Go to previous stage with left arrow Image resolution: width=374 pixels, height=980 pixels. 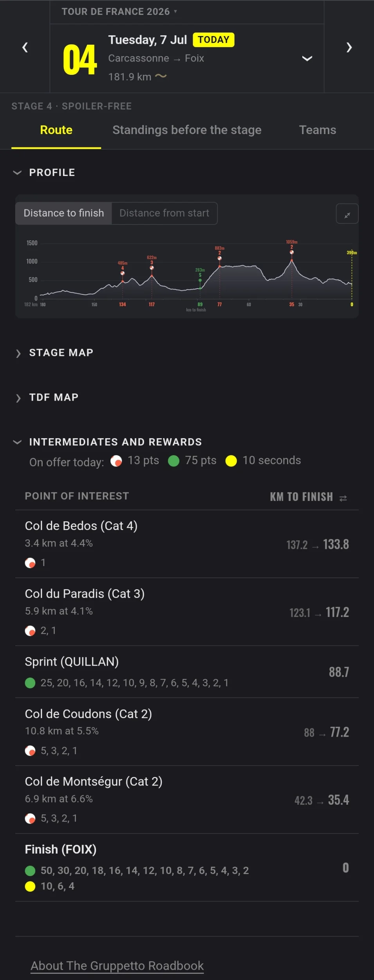[25, 47]
